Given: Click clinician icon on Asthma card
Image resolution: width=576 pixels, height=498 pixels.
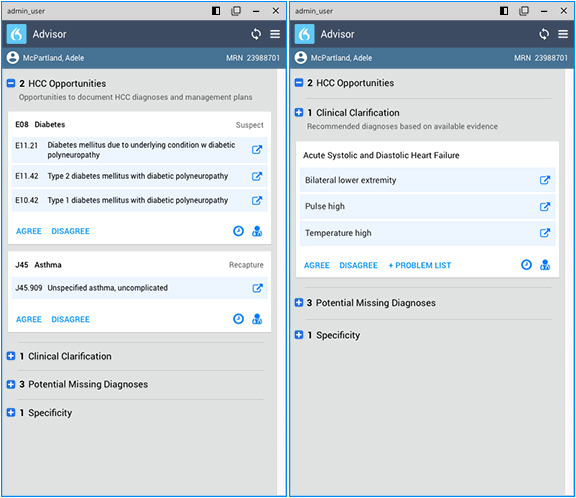Looking at the screenshot, I should [257, 319].
